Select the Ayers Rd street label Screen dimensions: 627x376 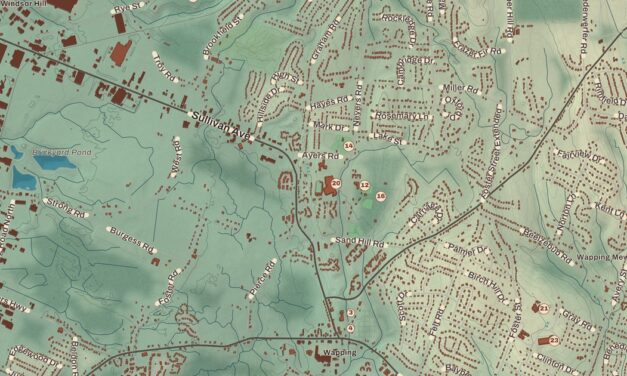pos(321,156)
